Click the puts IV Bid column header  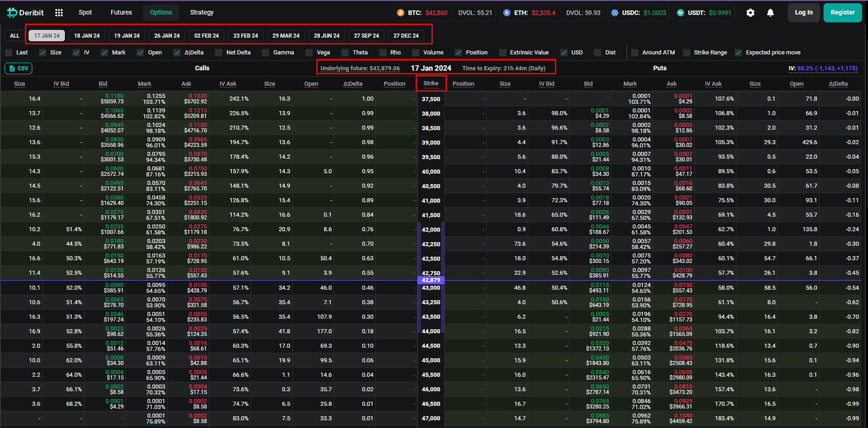coord(547,84)
